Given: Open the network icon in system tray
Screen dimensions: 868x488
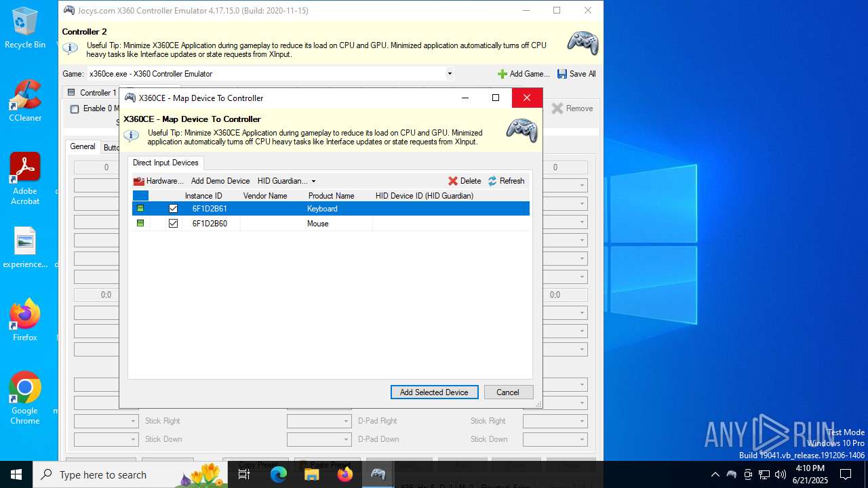Looking at the screenshot, I should click(764, 474).
